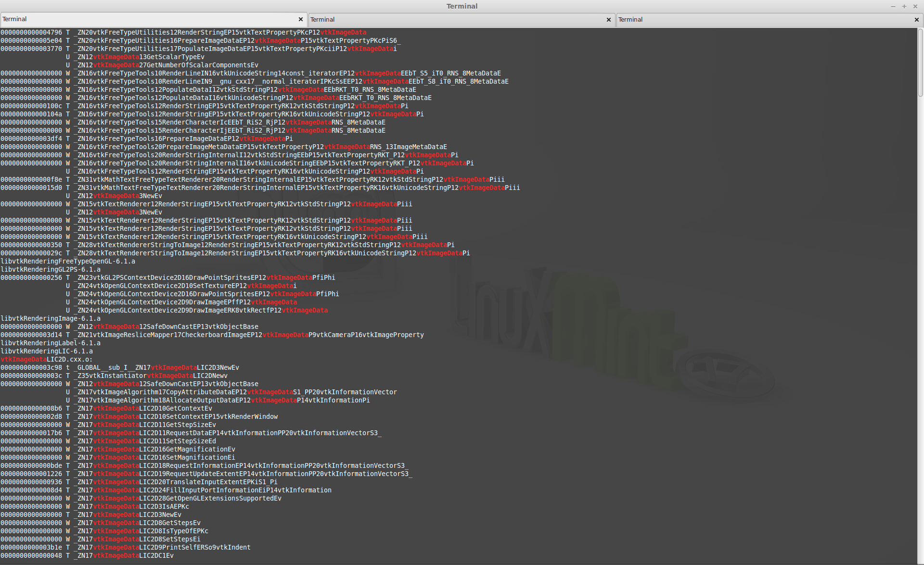This screenshot has width=924, height=565.
Task: Click the libvtkRenderingLIC-6.1.a text line
Action: click(47, 352)
